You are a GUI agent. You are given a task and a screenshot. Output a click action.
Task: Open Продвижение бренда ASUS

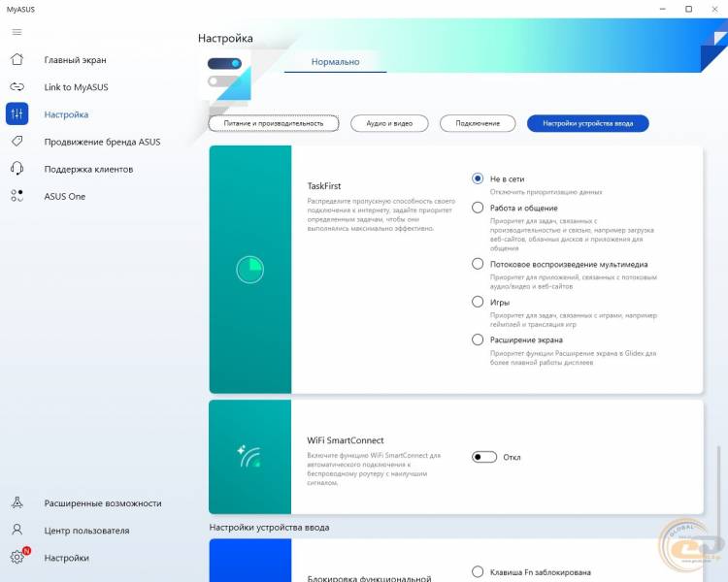tap(102, 142)
